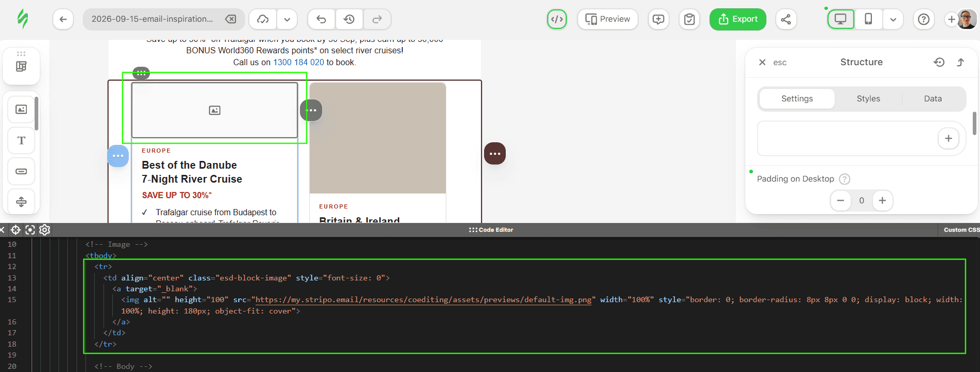Increase desktop padding with plus
This screenshot has width=980, height=372.
882,200
